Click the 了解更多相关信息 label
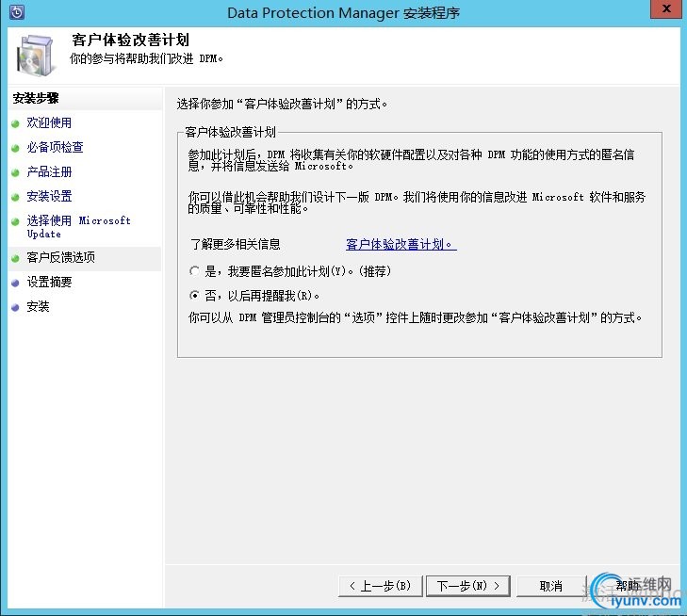687x616 pixels. (x=236, y=244)
